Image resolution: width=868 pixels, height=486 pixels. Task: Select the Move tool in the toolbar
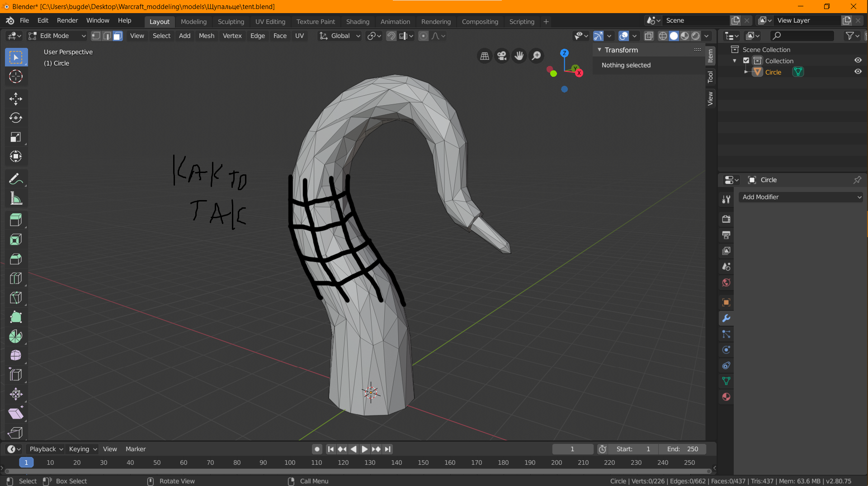click(16, 98)
